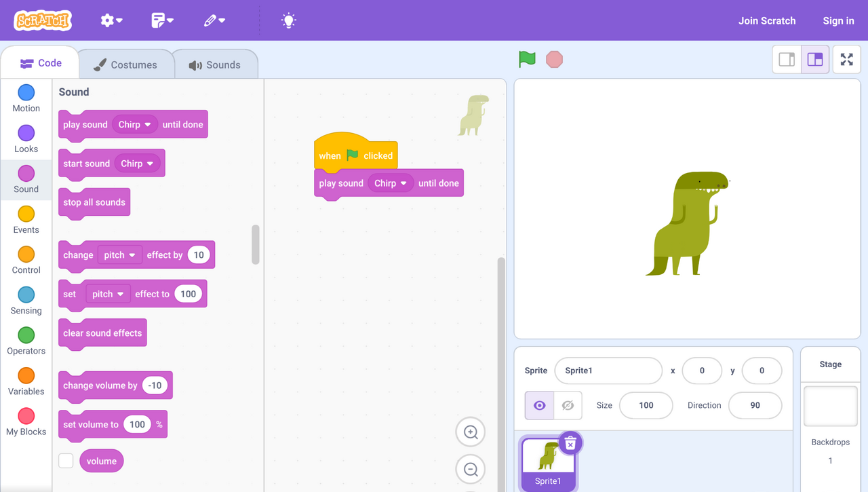
Task: Click the Sign in link
Action: pos(838,20)
